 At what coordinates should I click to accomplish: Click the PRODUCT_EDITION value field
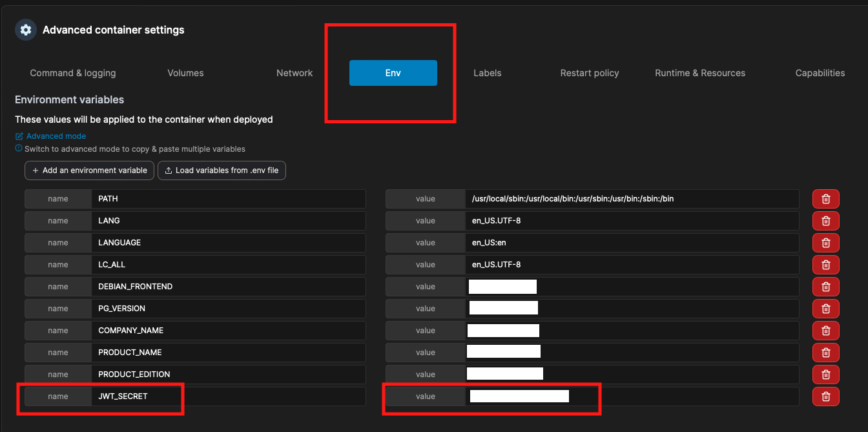pos(632,375)
